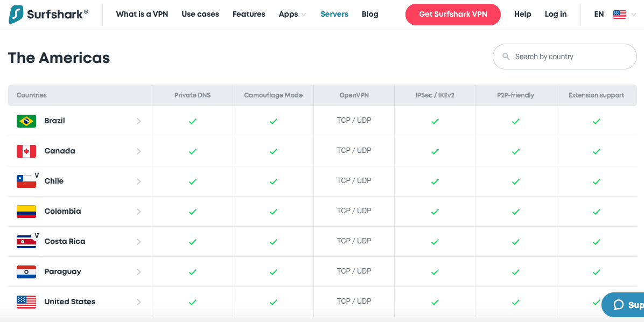Click the V badge on Costa Rica flag
Image resolution: width=644 pixels, height=322 pixels.
[x=37, y=235]
